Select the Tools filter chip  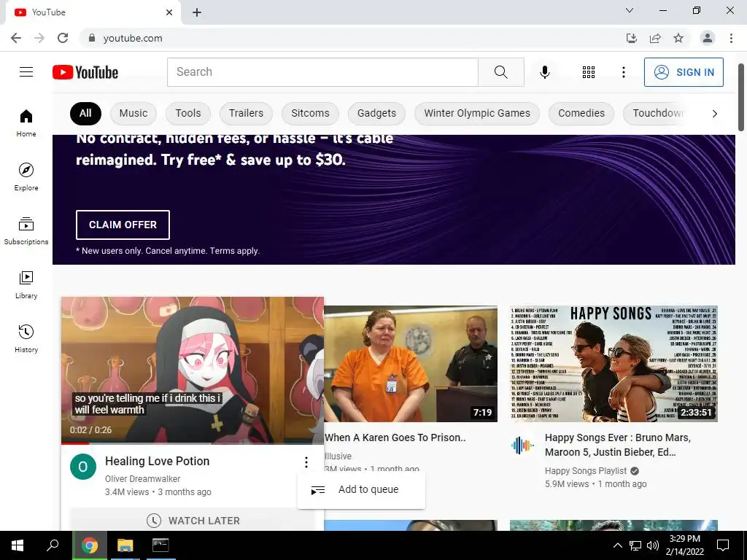click(187, 113)
